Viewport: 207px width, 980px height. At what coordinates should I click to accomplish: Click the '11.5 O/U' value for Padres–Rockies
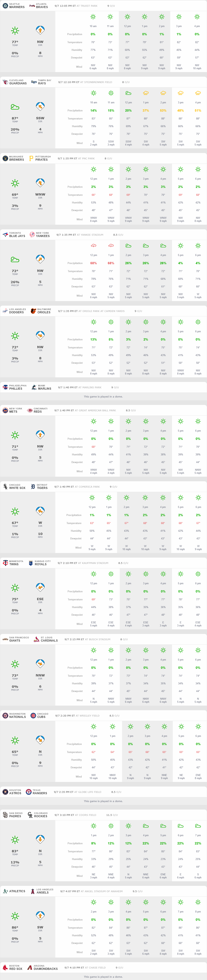(112, 815)
